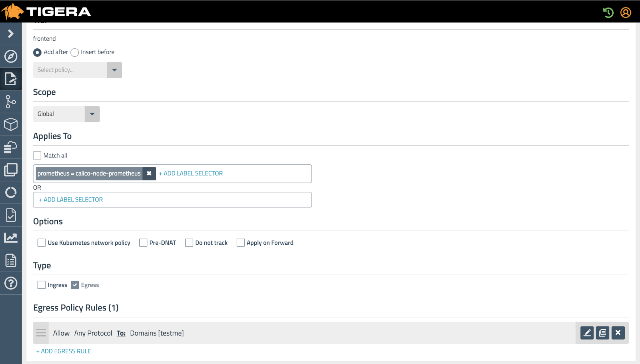The height and width of the screenshot is (364, 640).
Task: Open the document checkmark compliance sidebar icon
Action: [x=11, y=215]
